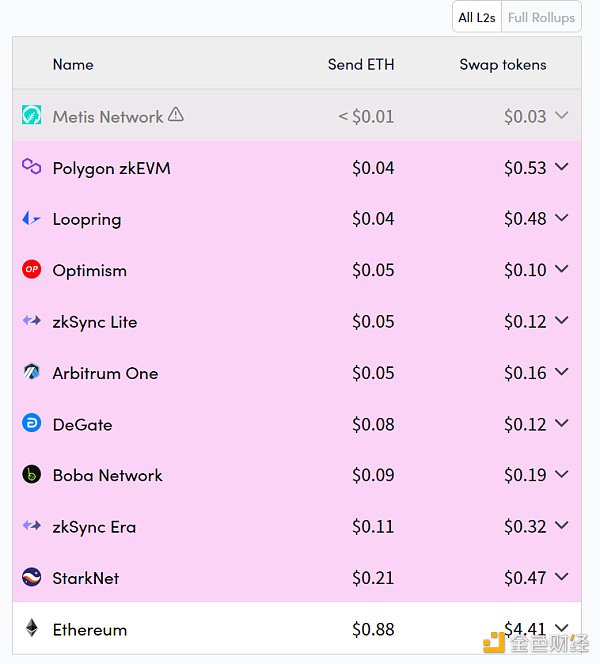Click the warning triangle next to Metis Network

pyautogui.click(x=176, y=114)
